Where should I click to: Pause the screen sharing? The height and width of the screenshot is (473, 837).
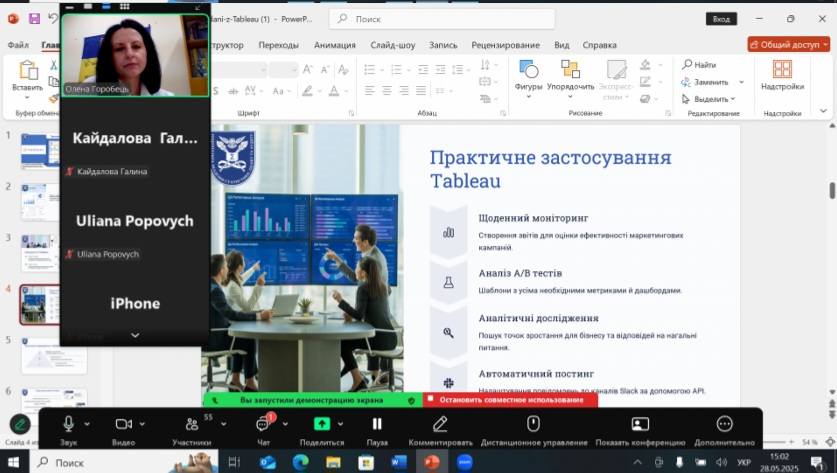click(x=377, y=424)
